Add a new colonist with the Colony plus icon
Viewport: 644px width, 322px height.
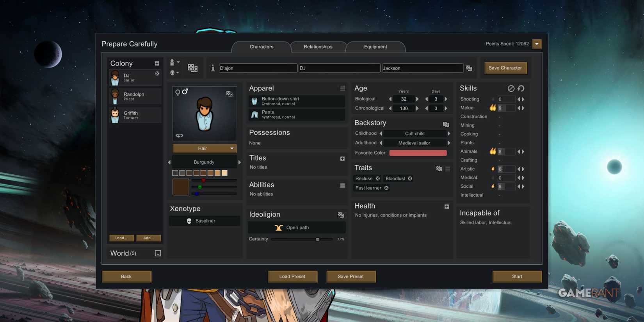coord(157,63)
